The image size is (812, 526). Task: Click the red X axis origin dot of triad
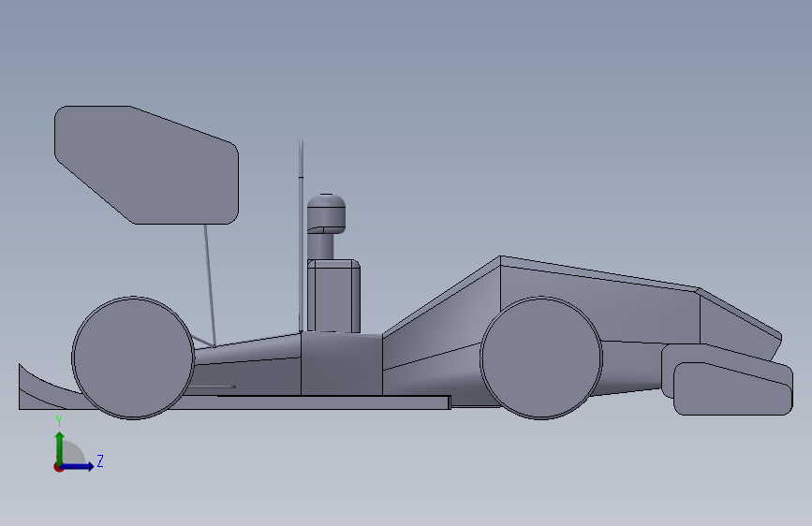click(x=58, y=468)
